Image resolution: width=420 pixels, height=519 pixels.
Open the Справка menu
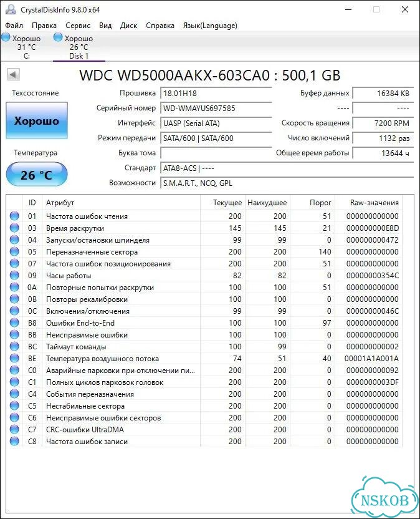(160, 26)
